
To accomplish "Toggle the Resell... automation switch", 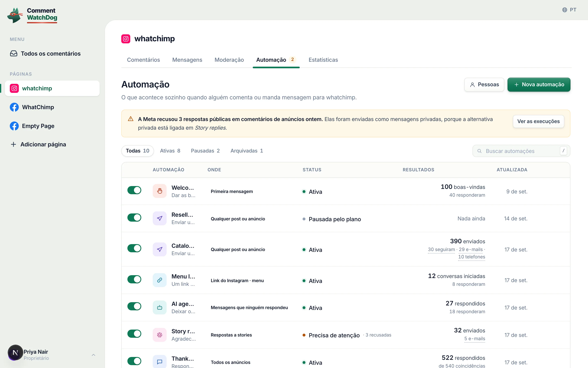I will 134,218.
